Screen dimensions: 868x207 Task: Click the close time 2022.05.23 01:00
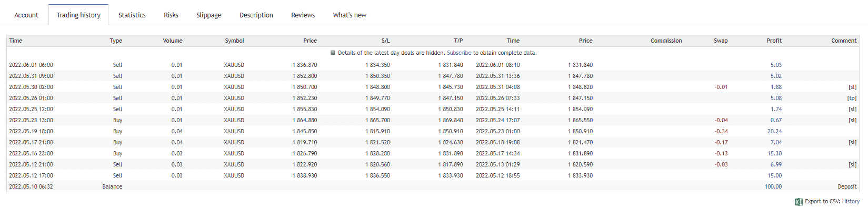[x=498, y=131]
